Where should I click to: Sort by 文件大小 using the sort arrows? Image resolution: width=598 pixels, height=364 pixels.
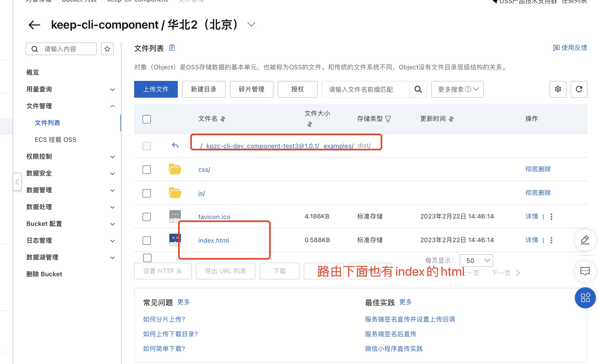[310, 124]
